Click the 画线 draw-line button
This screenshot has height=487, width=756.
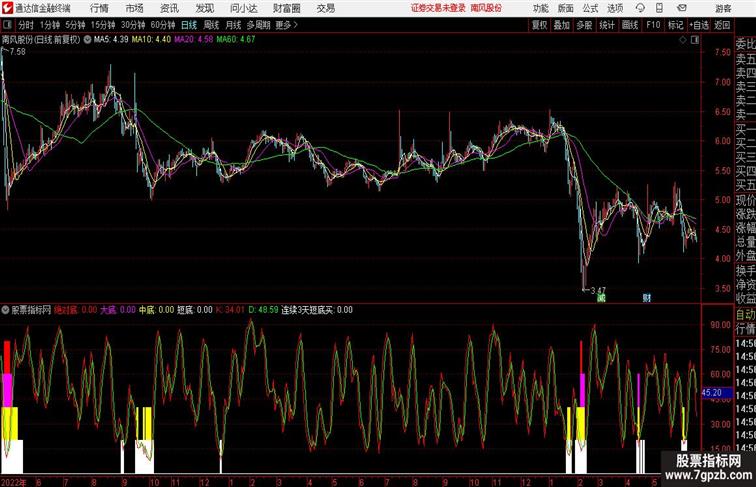pyautogui.click(x=630, y=25)
